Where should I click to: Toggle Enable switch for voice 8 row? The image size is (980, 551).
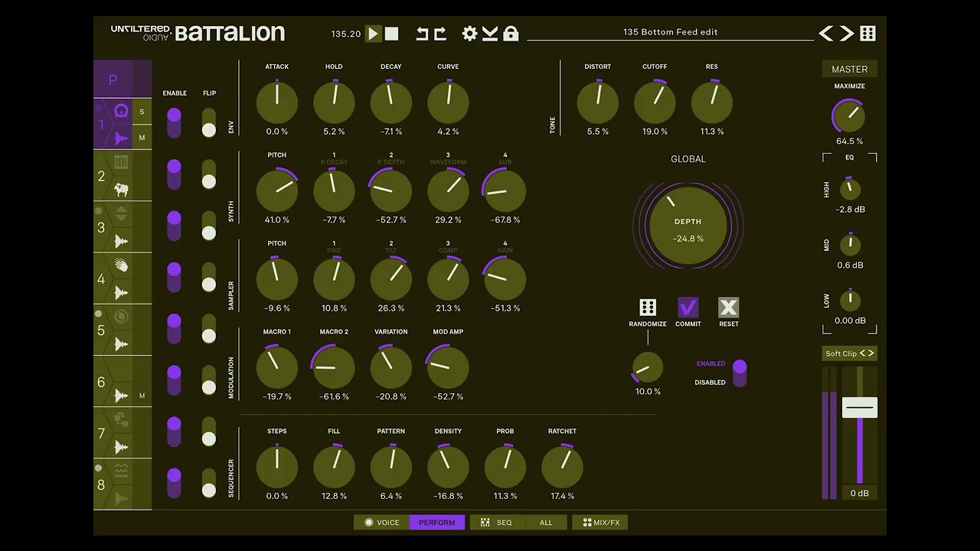point(174,483)
